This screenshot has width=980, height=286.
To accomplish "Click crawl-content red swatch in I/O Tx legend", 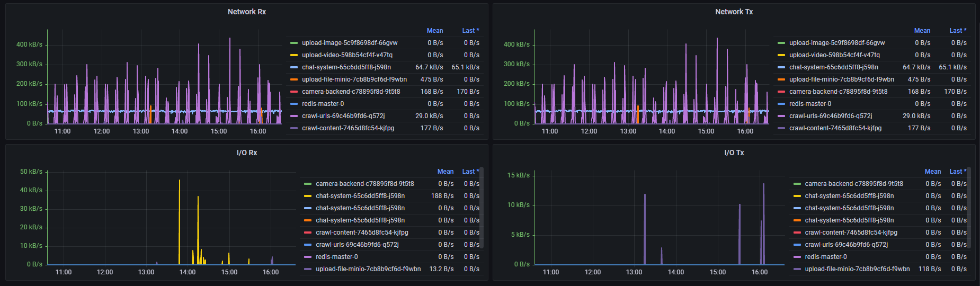I will coord(797,233).
